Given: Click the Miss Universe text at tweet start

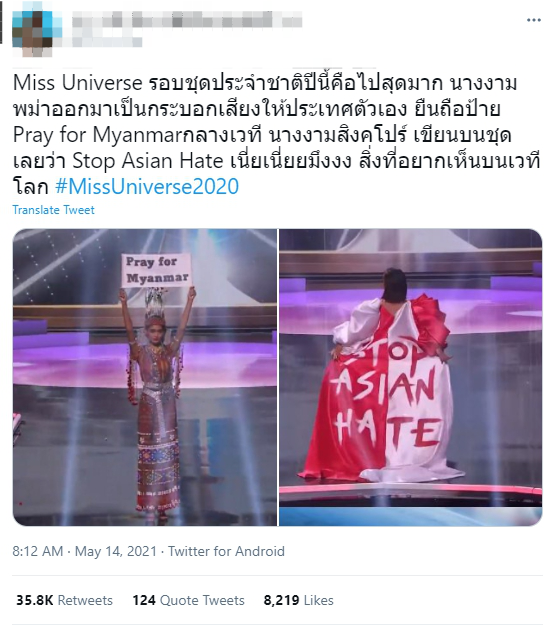Looking at the screenshot, I should point(77,83).
